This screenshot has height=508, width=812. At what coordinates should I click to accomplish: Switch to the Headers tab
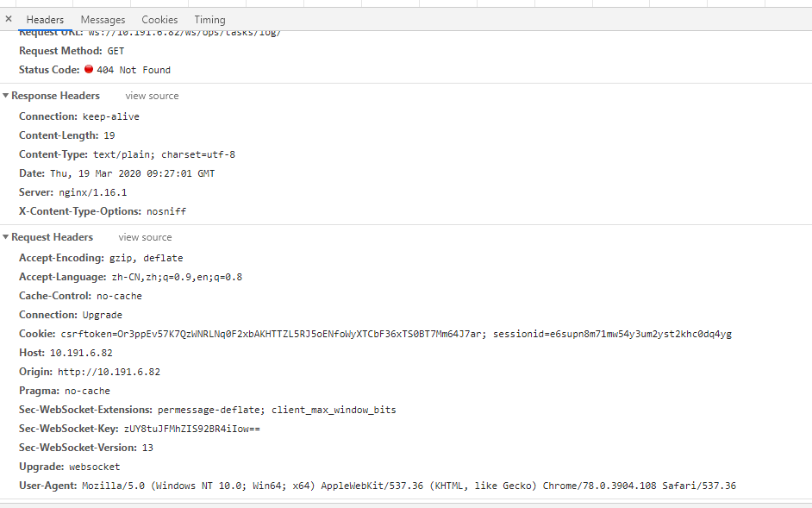point(45,20)
